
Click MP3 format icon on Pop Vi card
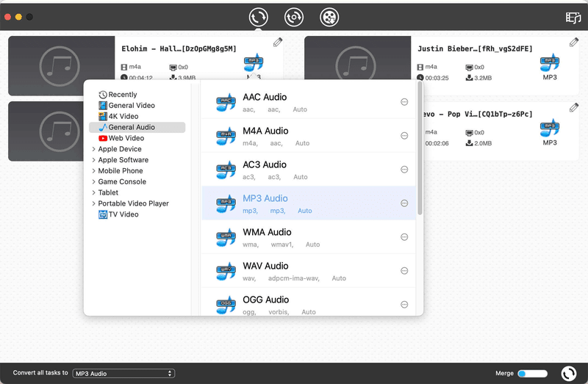[x=550, y=128]
